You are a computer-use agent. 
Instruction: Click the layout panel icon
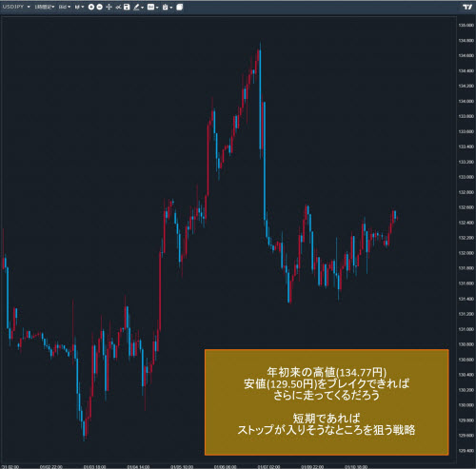[150, 7]
